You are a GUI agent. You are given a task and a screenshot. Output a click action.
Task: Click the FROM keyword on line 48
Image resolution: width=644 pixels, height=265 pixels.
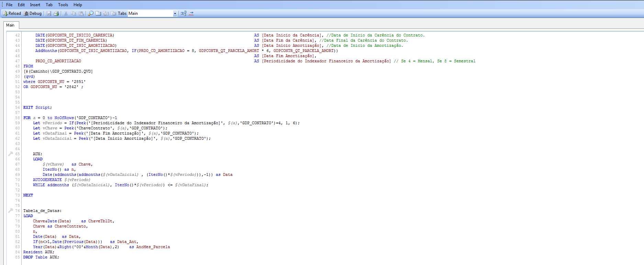point(28,66)
